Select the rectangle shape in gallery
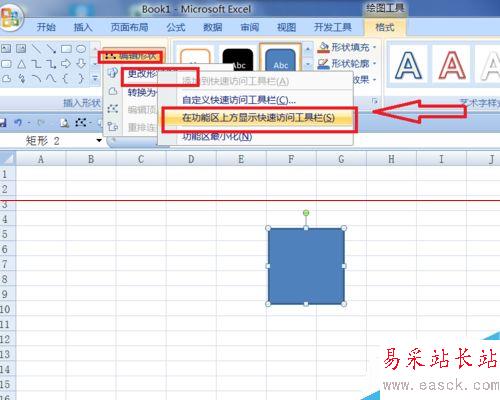The image size is (500, 400). [x=66, y=49]
